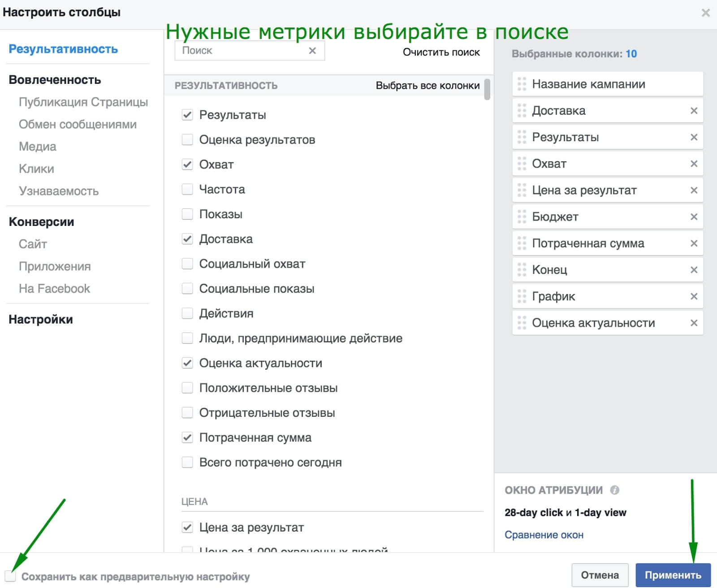Remove the Конец column using its X
Screen dimensions: 717x588
pyautogui.click(x=694, y=270)
